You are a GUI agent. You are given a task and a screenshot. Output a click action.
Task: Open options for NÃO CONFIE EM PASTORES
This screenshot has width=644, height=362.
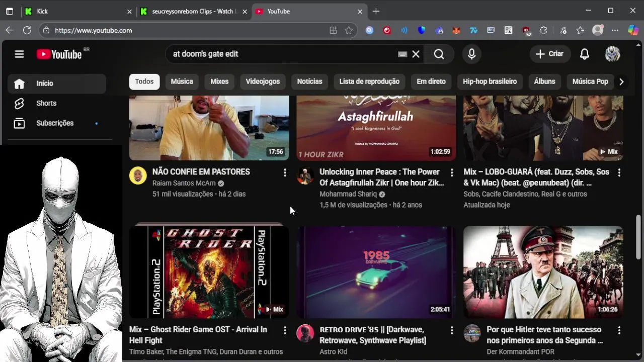point(285,172)
